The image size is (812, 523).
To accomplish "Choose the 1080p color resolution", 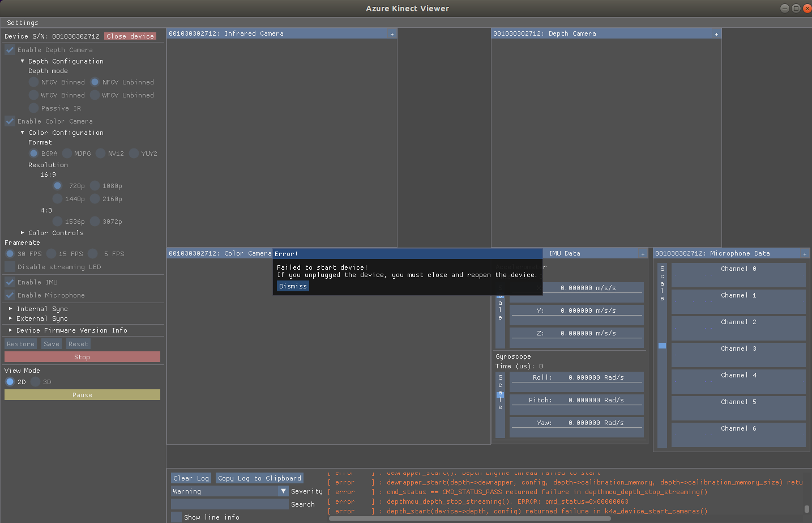I will point(95,185).
